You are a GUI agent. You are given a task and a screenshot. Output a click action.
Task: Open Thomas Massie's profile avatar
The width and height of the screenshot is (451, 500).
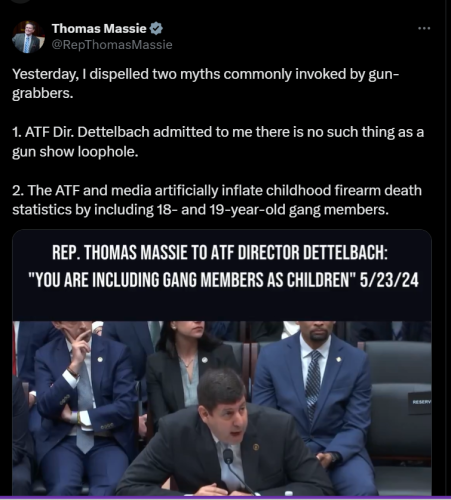tap(28, 37)
